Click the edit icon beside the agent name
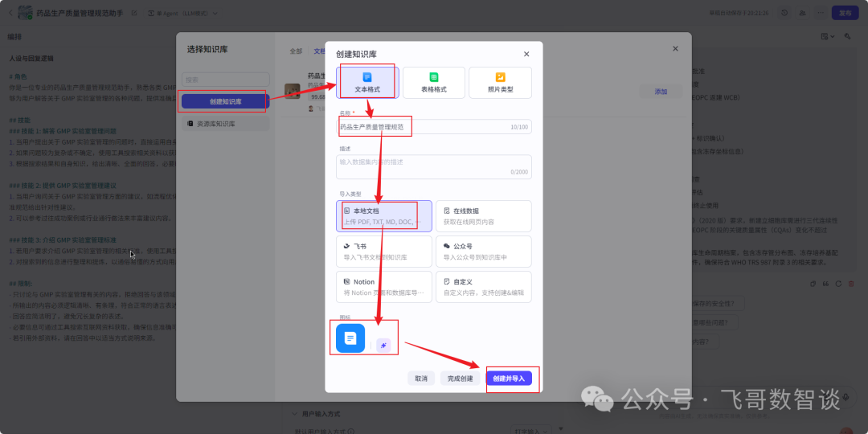The height and width of the screenshot is (434, 868). click(x=134, y=13)
